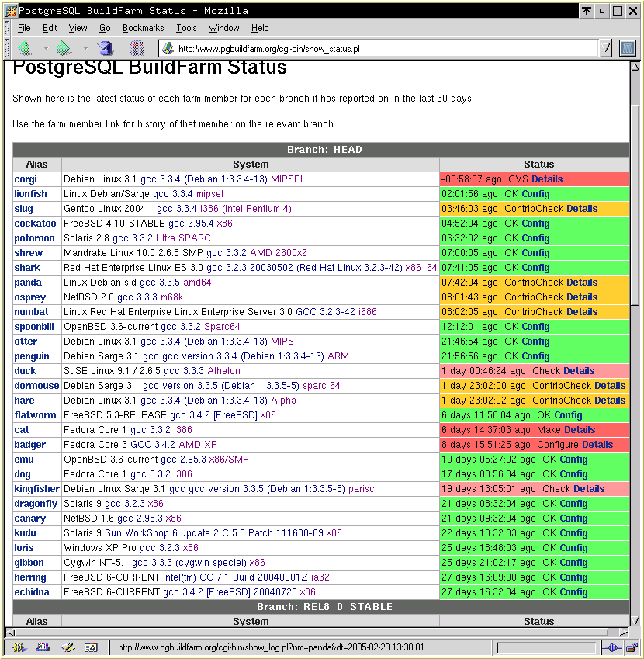Click the Forward navigation arrow
This screenshot has width=644, height=659.
point(64,48)
